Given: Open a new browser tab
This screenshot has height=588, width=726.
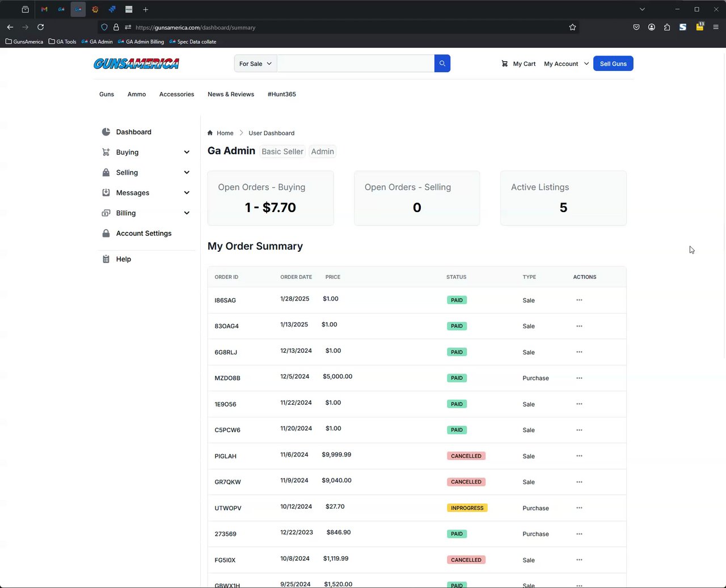Looking at the screenshot, I should pos(146,10).
